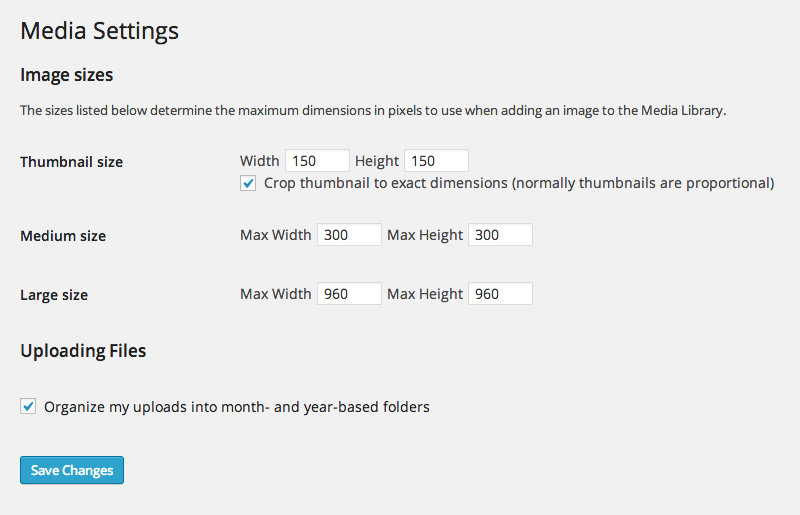The image size is (800, 515).
Task: Click the image sizes description paragraph
Action: [x=373, y=110]
